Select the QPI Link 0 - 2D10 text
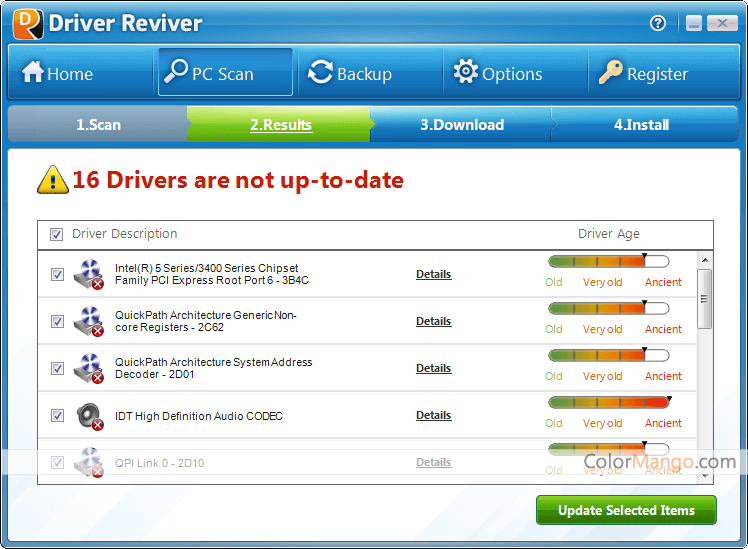This screenshot has width=748, height=549. click(159, 463)
